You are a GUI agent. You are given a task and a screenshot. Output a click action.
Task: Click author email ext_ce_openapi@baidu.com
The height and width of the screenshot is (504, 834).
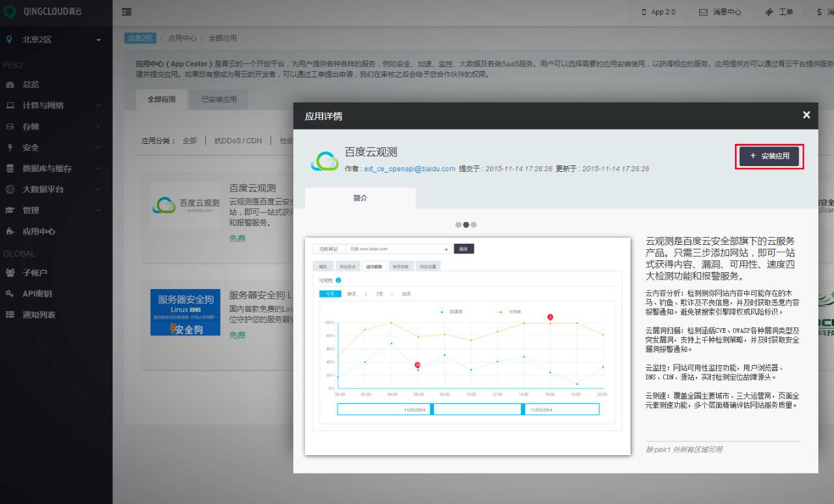410,169
